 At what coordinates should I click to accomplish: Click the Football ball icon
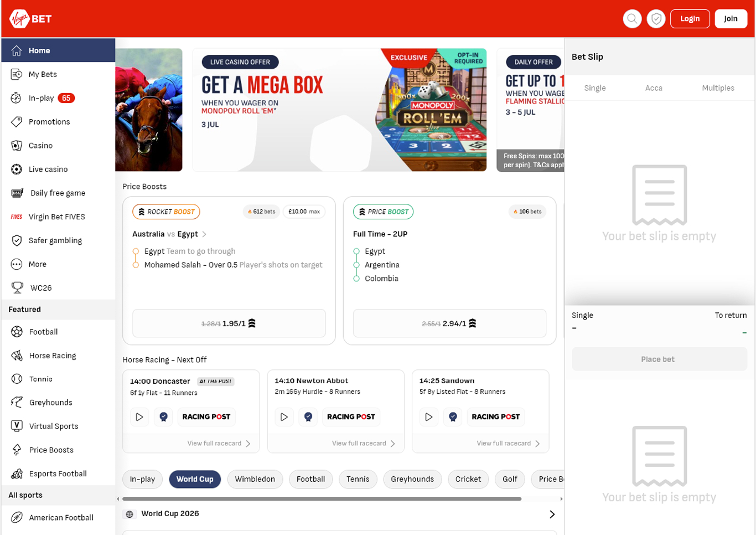click(17, 332)
